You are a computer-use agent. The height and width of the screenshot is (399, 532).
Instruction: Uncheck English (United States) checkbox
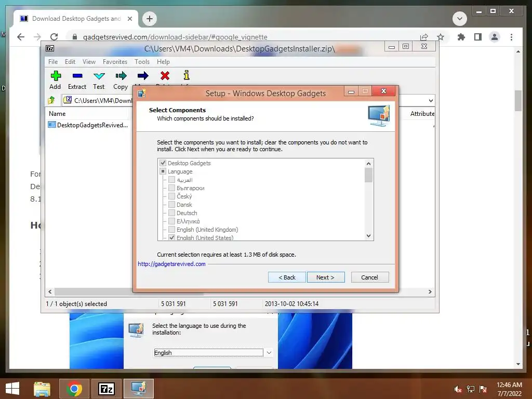tap(171, 237)
